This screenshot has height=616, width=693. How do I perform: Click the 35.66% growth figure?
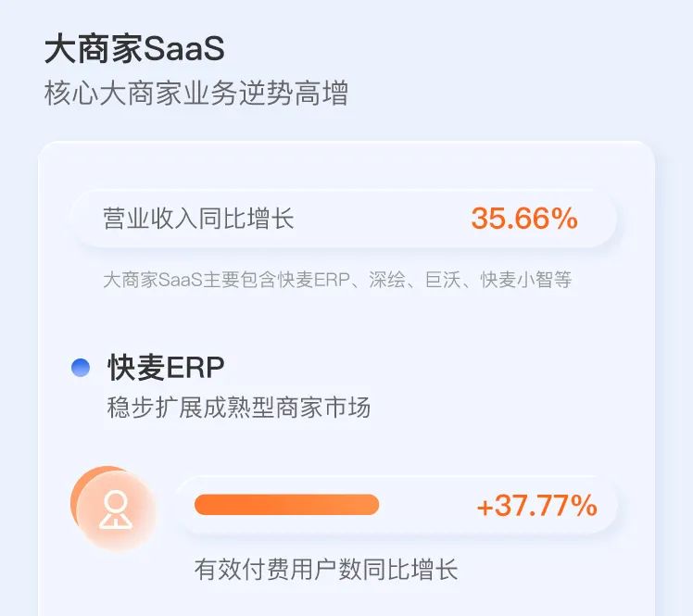pyautogui.click(x=524, y=219)
